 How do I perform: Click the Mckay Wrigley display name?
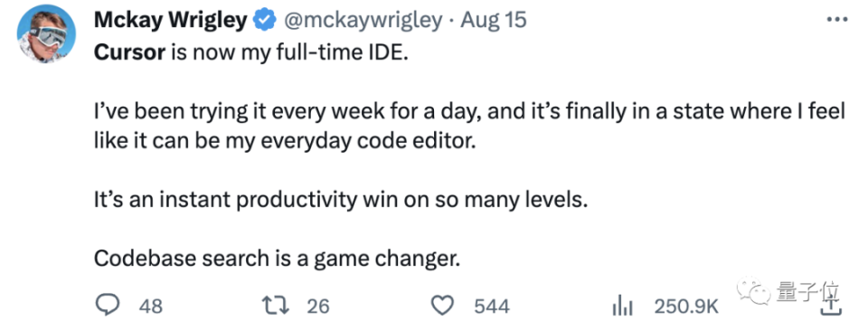pos(171,20)
